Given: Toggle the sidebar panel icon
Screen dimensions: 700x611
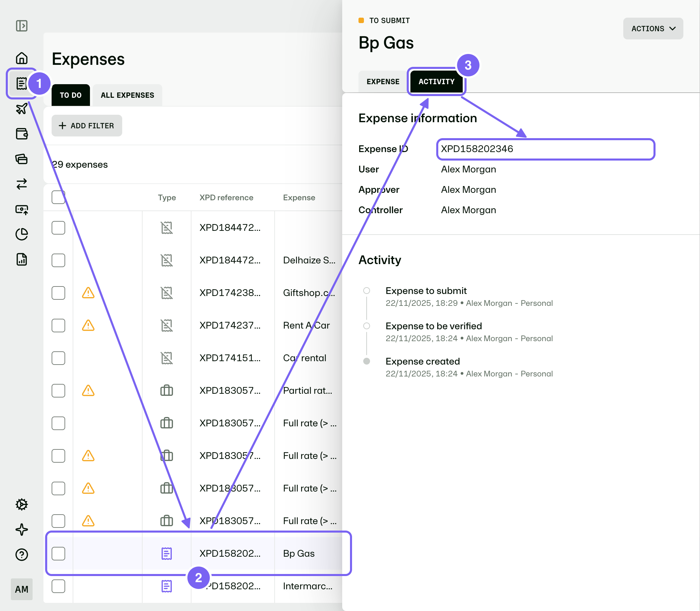Looking at the screenshot, I should [x=21, y=25].
